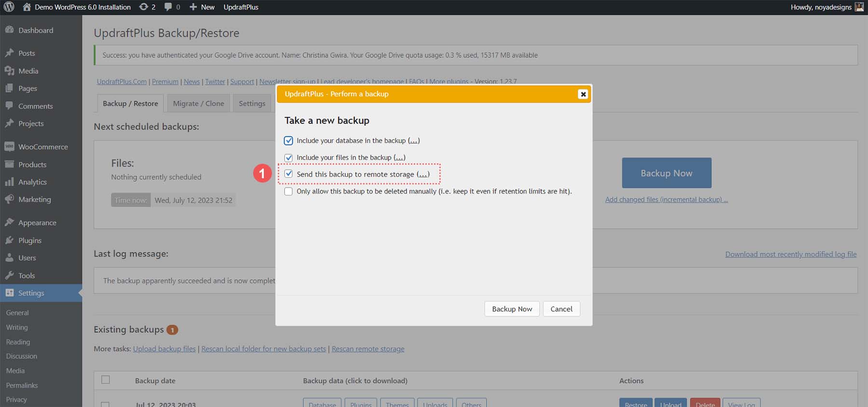This screenshot has height=407, width=868.
Task: Open the News link
Action: click(x=191, y=81)
